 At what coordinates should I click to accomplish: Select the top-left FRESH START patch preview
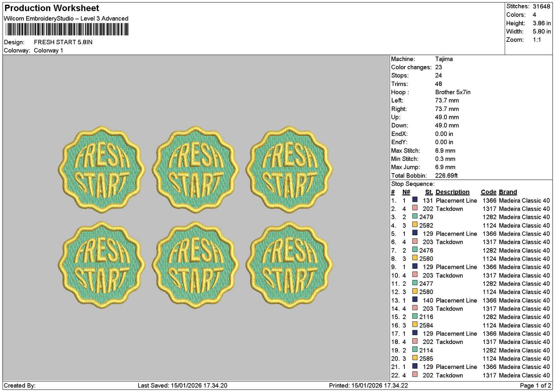[x=102, y=170]
